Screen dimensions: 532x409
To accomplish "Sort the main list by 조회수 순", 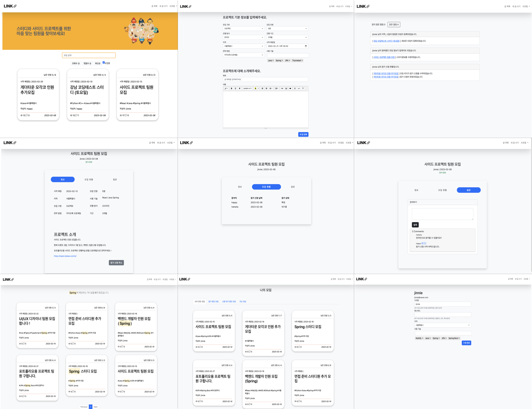I will [x=76, y=63].
